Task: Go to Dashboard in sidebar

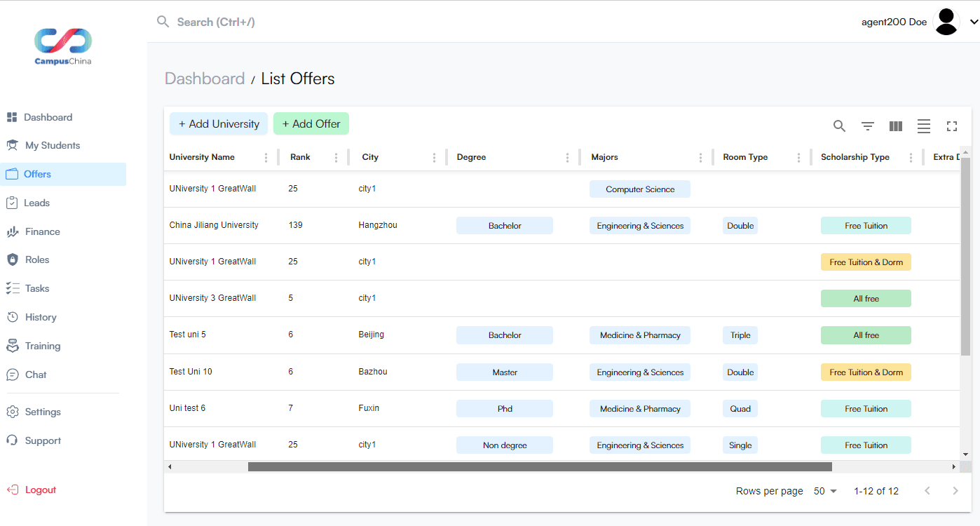Action: (63, 117)
